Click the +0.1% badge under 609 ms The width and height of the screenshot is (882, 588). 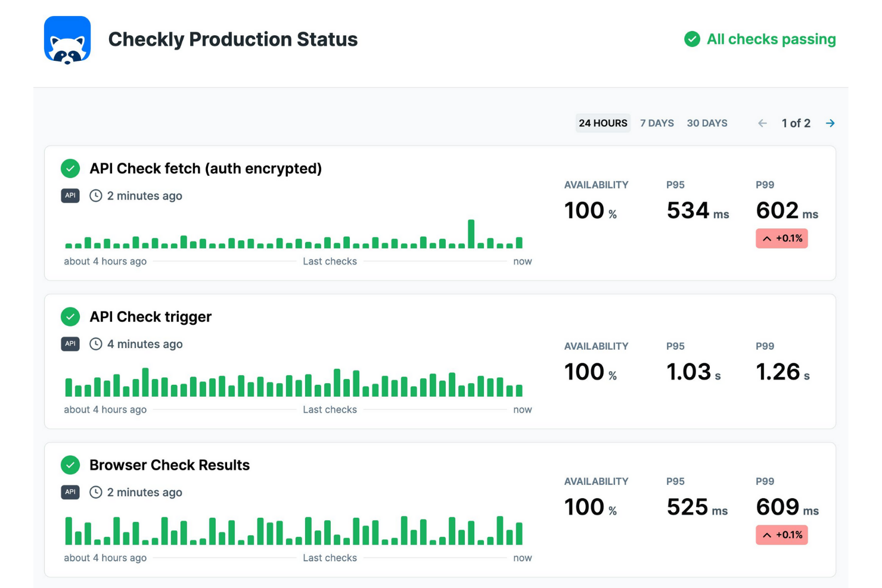(781, 535)
